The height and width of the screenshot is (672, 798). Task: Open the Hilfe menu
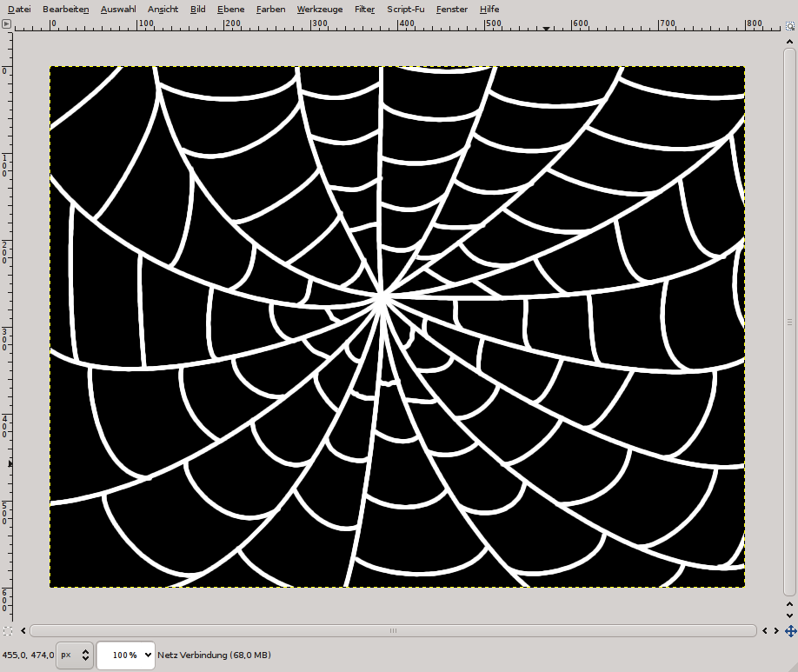[489, 10]
